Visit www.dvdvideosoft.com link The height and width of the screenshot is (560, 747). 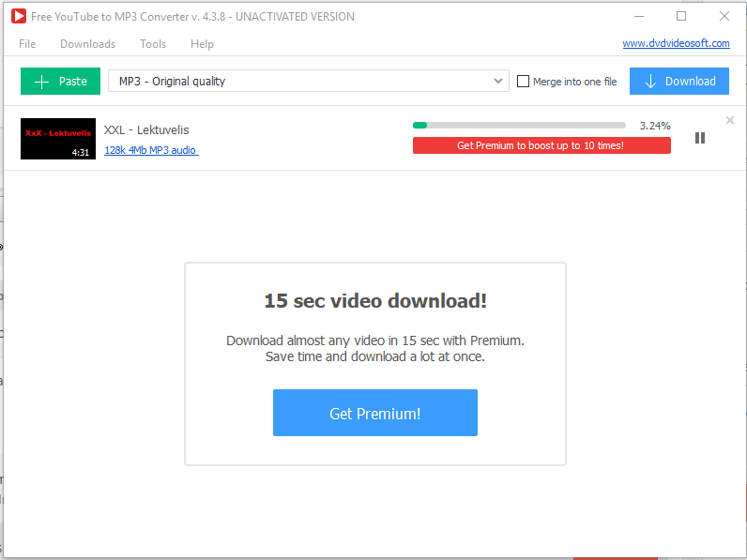click(676, 43)
